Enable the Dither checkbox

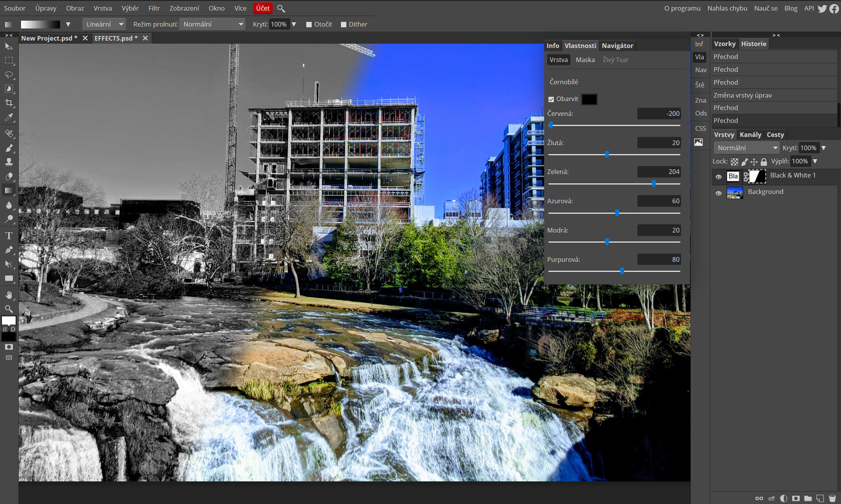point(344,25)
